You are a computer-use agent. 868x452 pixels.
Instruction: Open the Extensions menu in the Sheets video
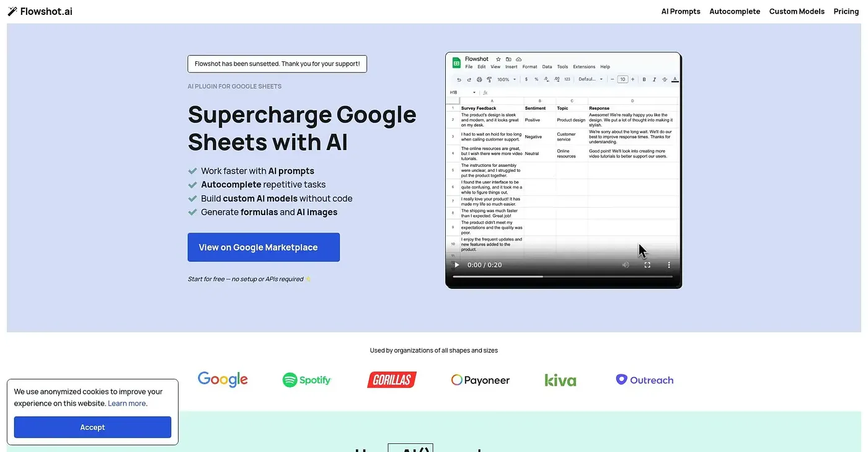pos(584,67)
